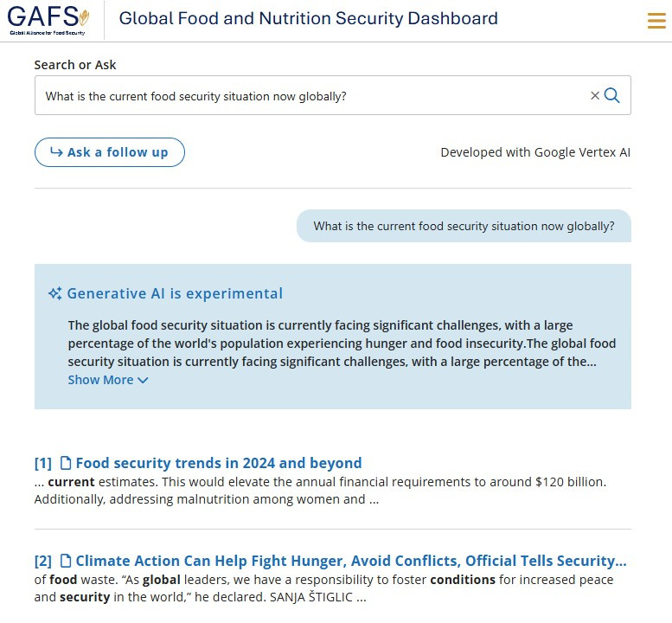Click document icon beside Food security trends
672x623 pixels.
[x=65, y=463]
